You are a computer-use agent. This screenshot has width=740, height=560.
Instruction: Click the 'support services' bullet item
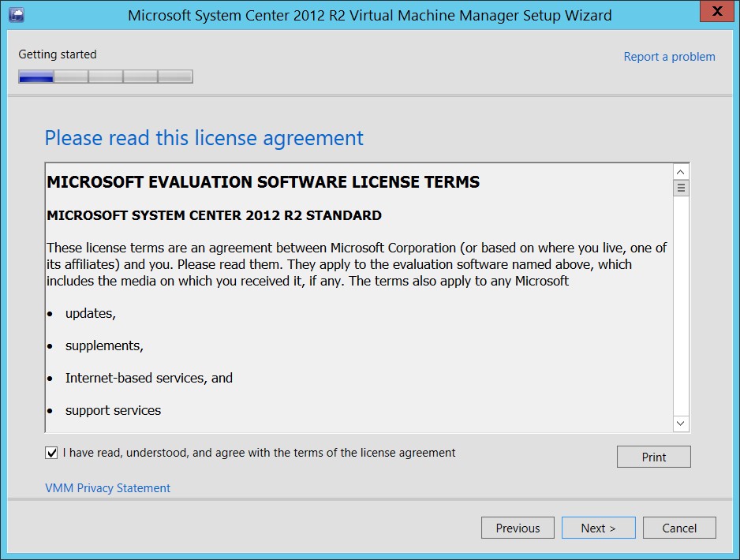pos(114,410)
